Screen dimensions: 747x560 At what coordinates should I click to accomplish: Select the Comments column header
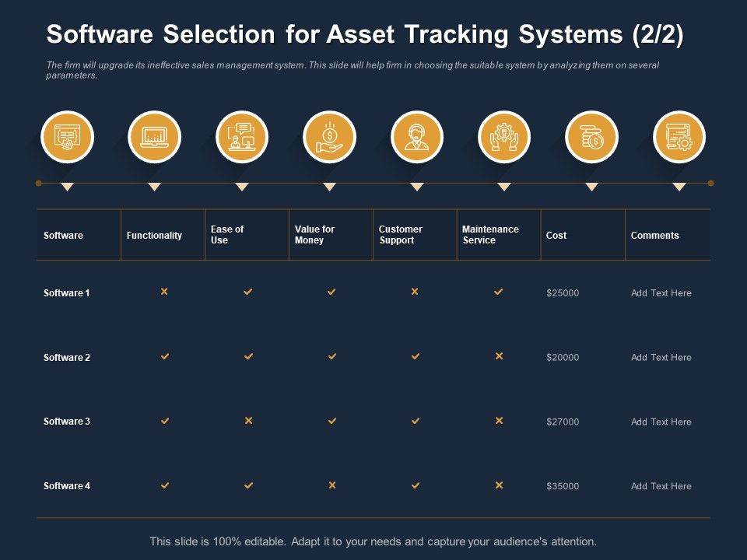coord(655,235)
